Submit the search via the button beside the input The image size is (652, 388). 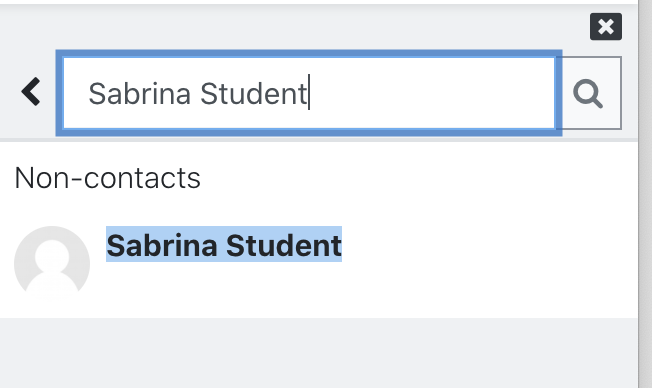click(589, 93)
